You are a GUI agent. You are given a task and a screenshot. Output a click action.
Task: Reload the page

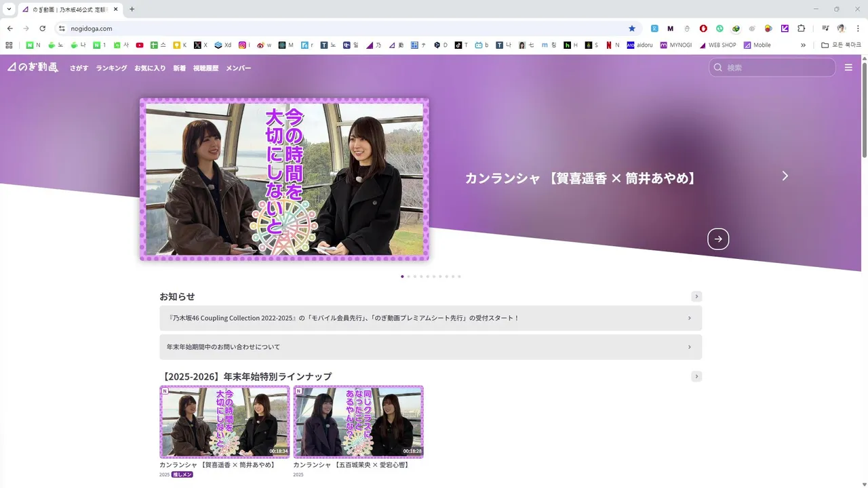(x=42, y=28)
